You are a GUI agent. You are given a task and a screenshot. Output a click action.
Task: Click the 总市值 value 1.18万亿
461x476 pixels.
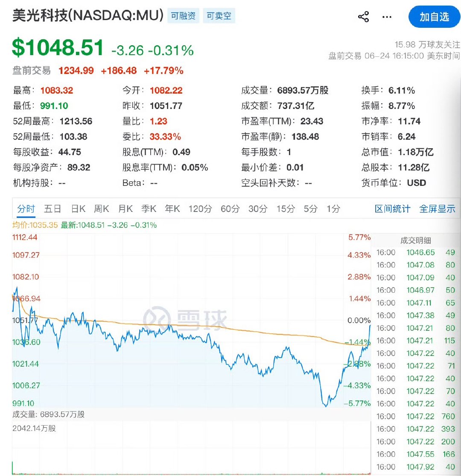coord(415,152)
